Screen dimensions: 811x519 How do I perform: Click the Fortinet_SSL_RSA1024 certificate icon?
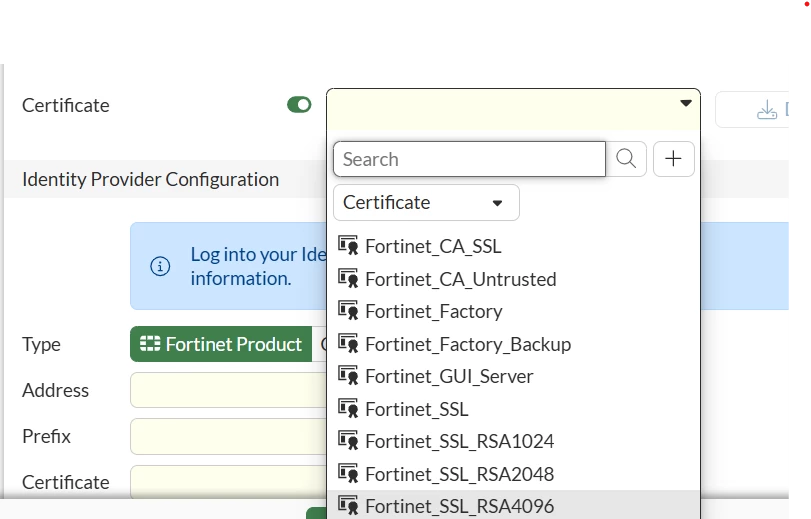pos(348,440)
